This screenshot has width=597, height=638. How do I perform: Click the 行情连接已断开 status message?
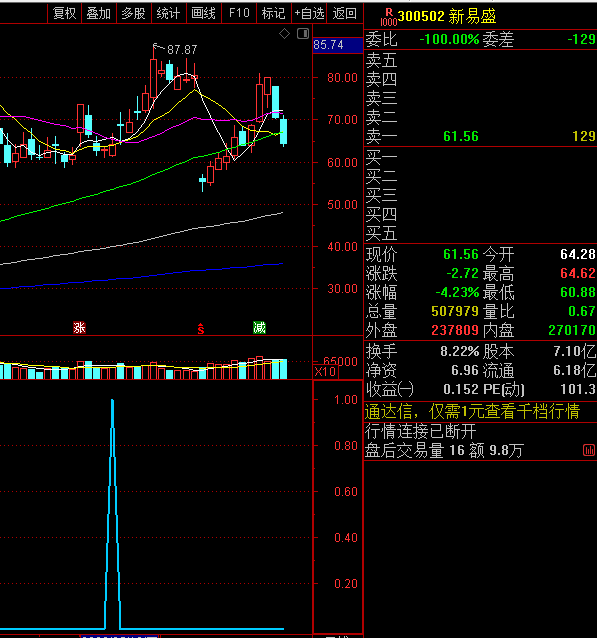tap(420, 431)
